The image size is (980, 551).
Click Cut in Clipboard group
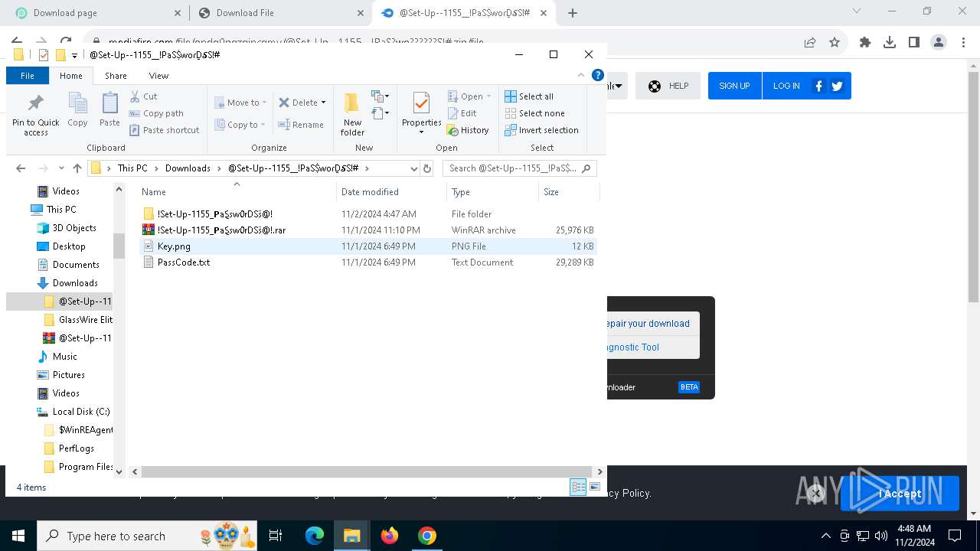(143, 96)
